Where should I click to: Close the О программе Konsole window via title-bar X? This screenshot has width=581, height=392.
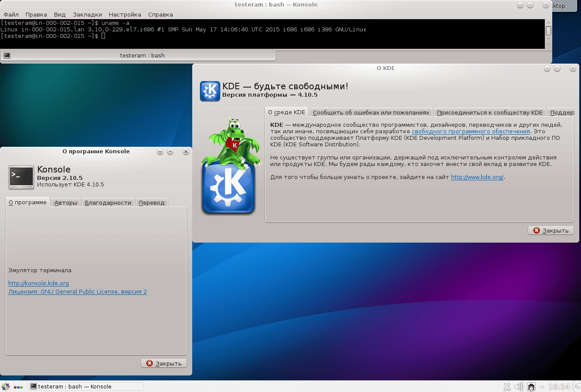(186, 152)
